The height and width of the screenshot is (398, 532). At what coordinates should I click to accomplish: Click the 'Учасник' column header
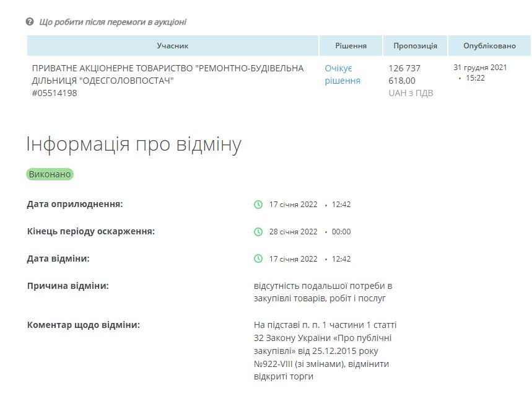point(173,46)
